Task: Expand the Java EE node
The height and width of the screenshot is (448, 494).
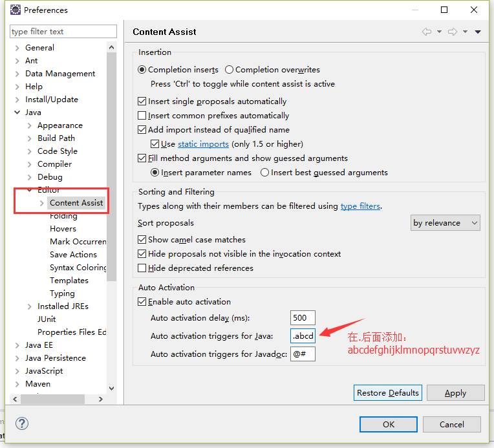Action: click(x=17, y=346)
